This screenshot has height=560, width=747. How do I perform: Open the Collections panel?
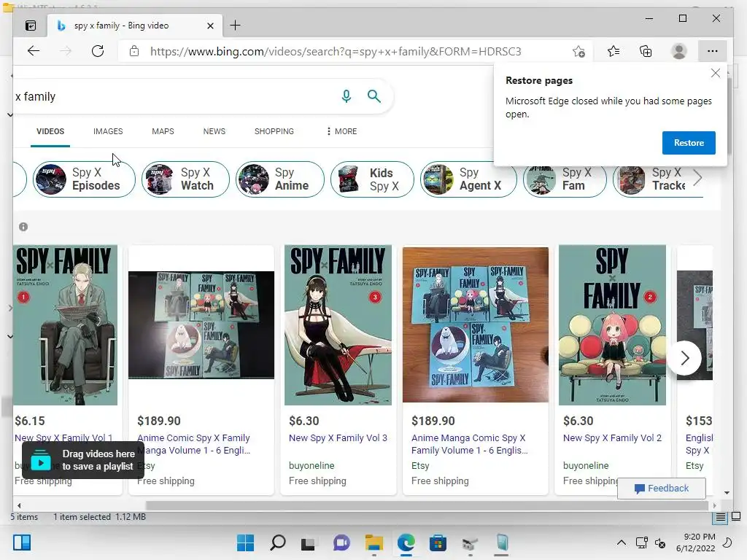646,51
